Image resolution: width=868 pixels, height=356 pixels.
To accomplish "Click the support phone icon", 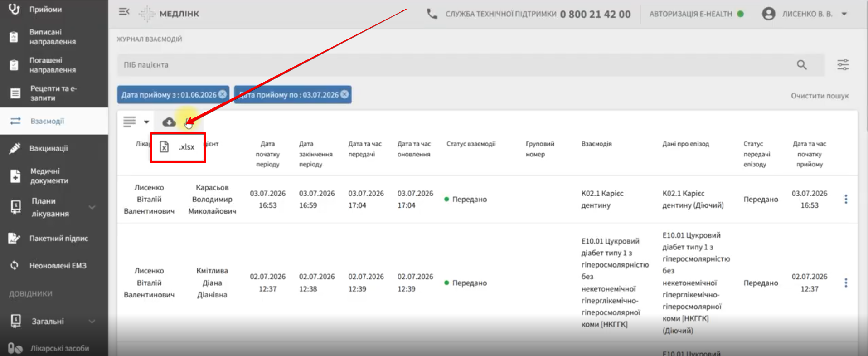I will pyautogui.click(x=432, y=14).
